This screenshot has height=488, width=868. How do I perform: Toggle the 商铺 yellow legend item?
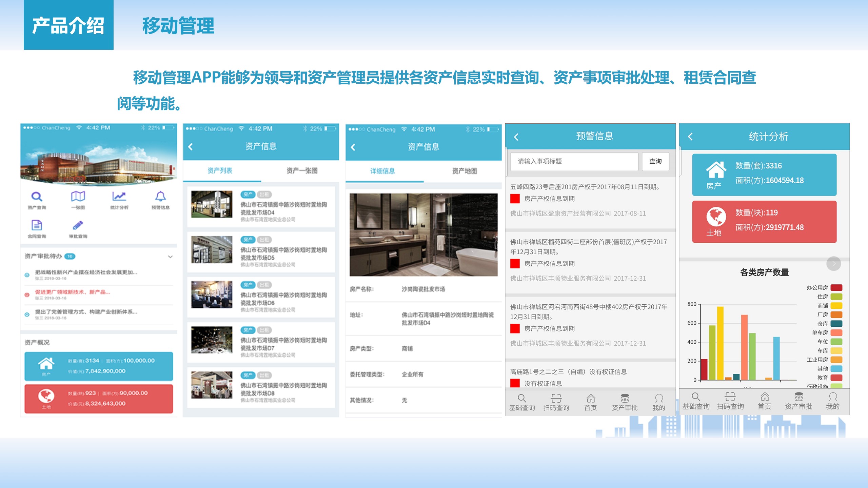point(836,306)
